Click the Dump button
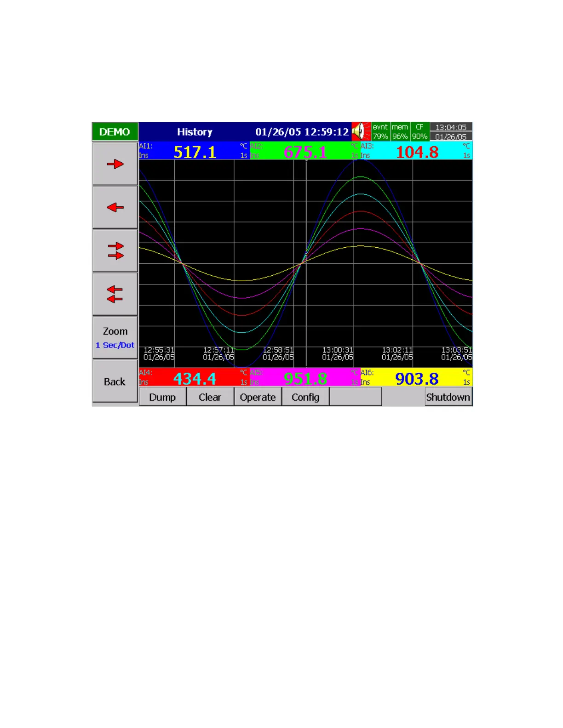Image resolution: width=563 pixels, height=728 pixels. [x=162, y=397]
